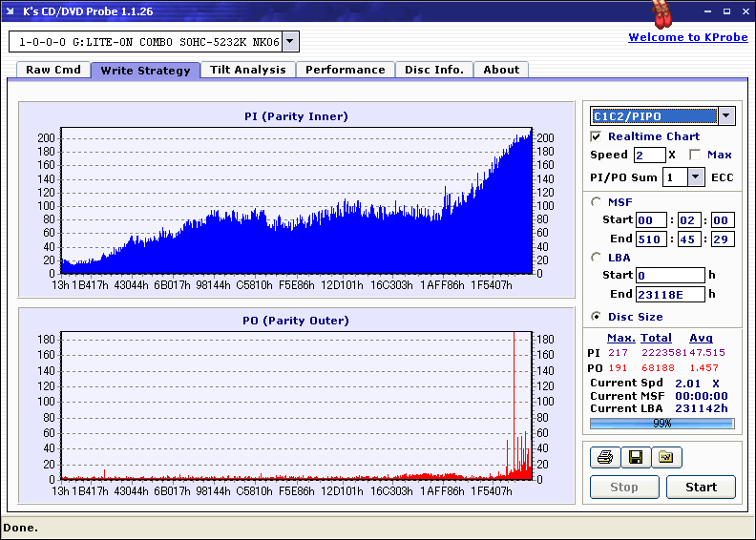Open the PI/PO Sum dropdown
756x540 pixels.
pyautogui.click(x=695, y=177)
